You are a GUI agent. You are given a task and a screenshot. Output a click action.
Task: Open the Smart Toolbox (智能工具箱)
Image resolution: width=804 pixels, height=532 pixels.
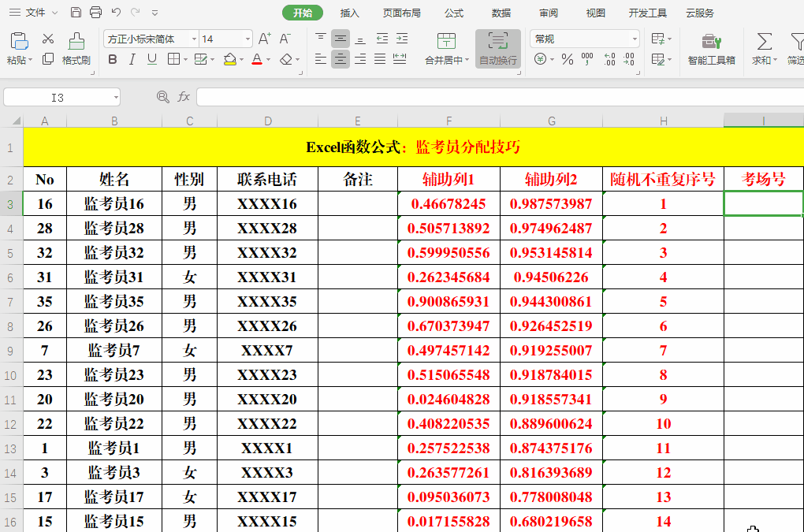point(711,48)
